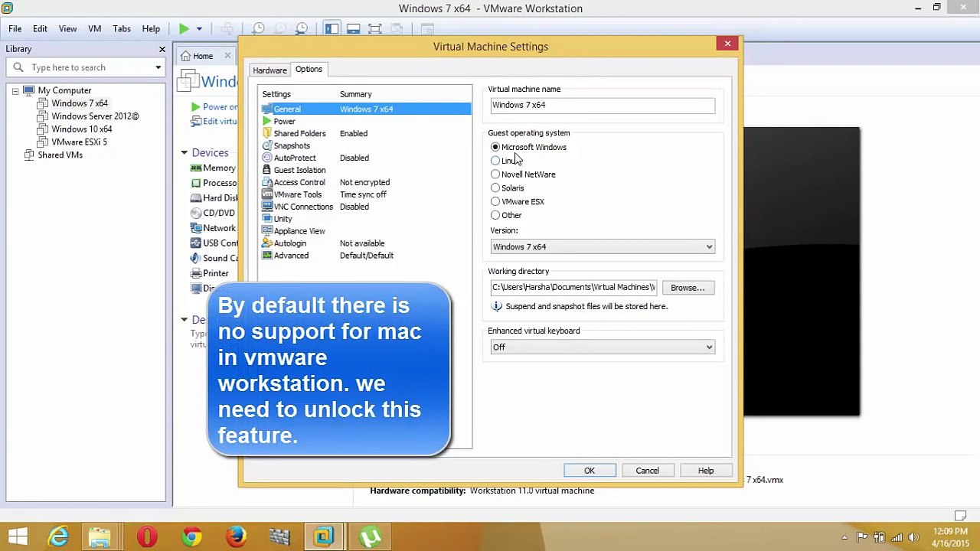Open the VM menu

[95, 29]
